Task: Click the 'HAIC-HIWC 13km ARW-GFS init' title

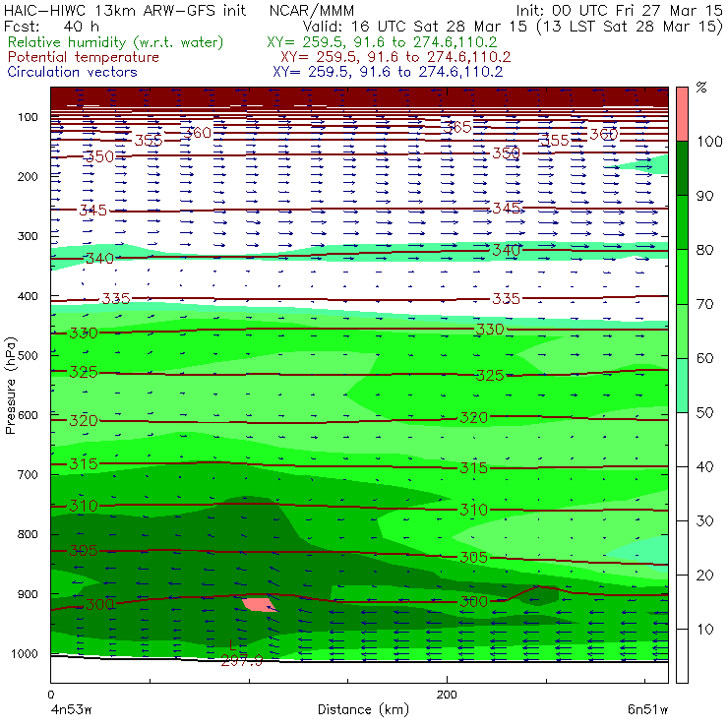Action: (x=125, y=11)
